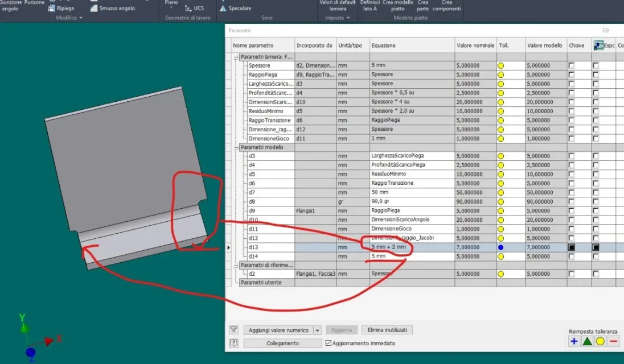Click the yellow tolerance dot for RaggioPiega
Viewport: 624px width, 364px height.
[500, 75]
